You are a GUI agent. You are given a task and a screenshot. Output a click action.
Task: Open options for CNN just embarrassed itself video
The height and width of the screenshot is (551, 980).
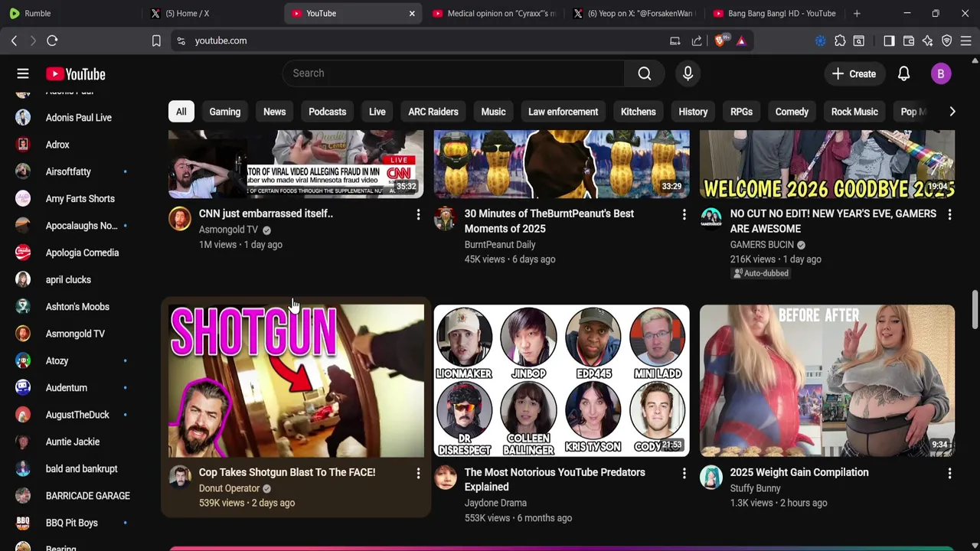(x=418, y=215)
